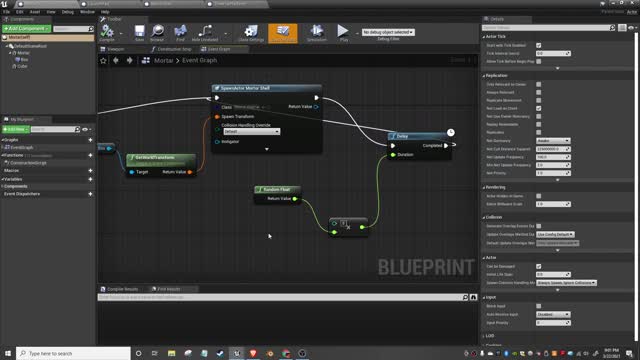Open the debug object filter dropdown

pos(388,32)
